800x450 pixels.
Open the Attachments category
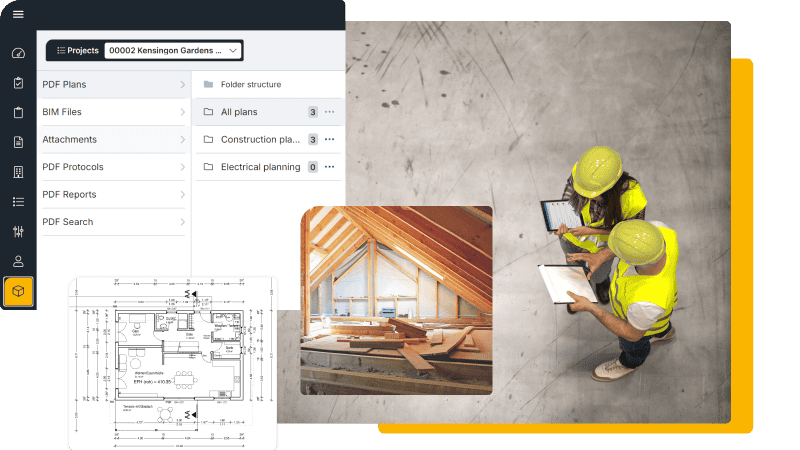click(x=113, y=140)
